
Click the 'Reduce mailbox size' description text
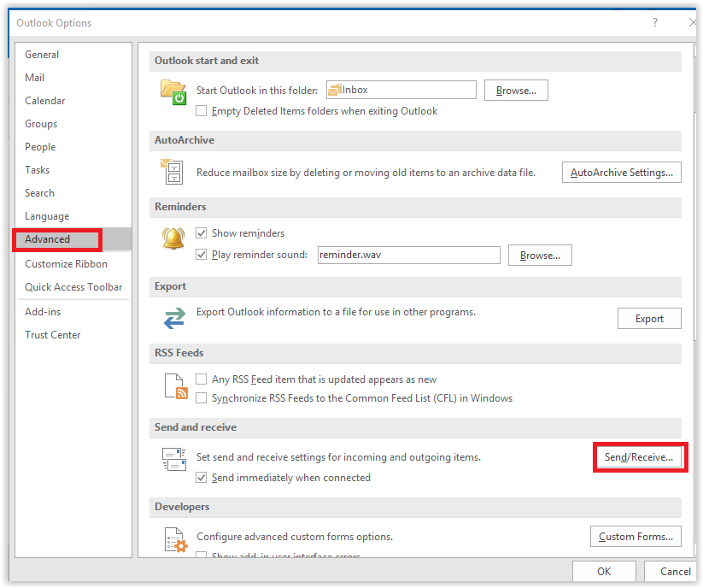[366, 173]
